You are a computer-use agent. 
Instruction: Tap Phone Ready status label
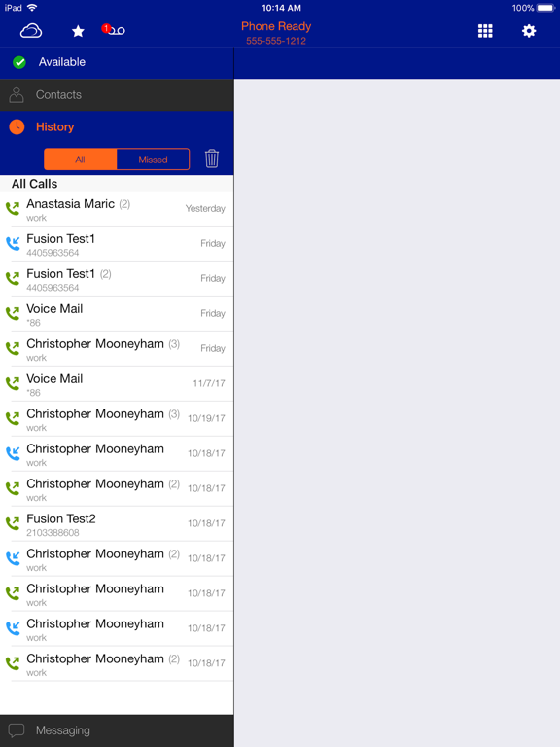pyautogui.click(x=276, y=26)
